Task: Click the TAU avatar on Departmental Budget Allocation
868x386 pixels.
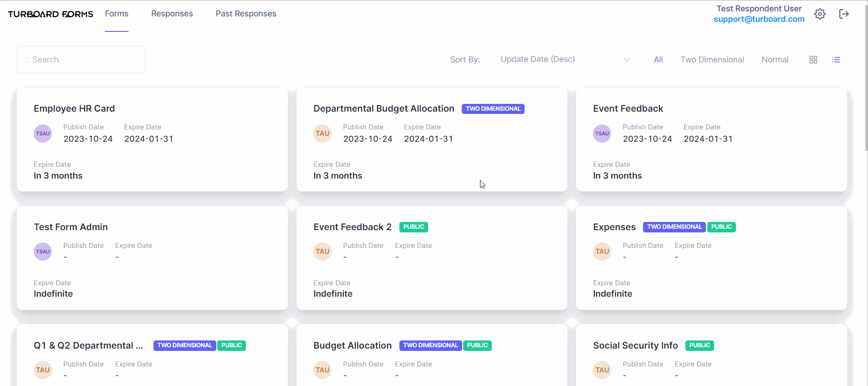Action: pyautogui.click(x=322, y=134)
